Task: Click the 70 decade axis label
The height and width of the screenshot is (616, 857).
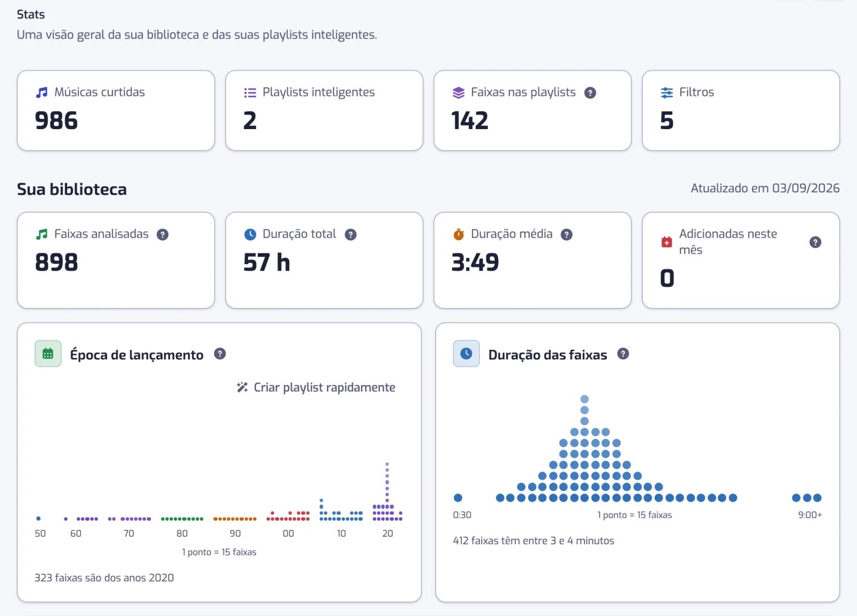Action: pos(129,534)
